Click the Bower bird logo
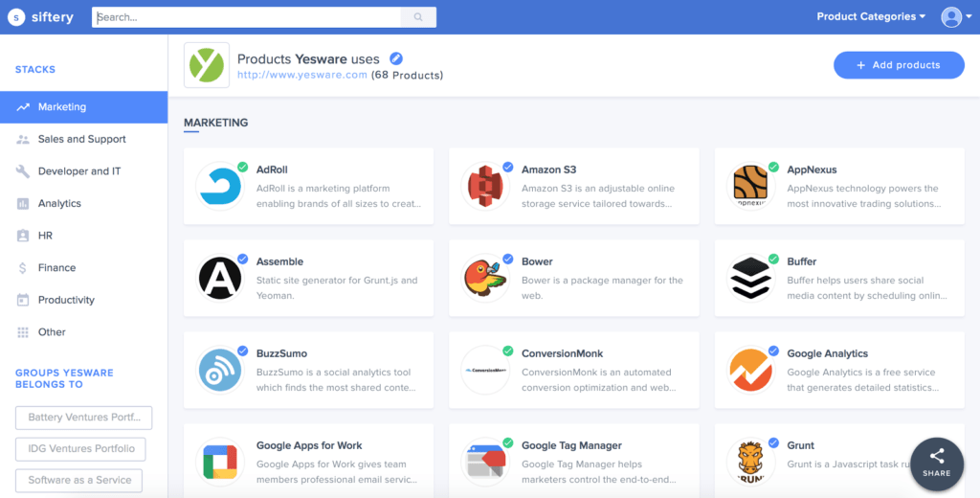980x498 pixels. click(484, 278)
